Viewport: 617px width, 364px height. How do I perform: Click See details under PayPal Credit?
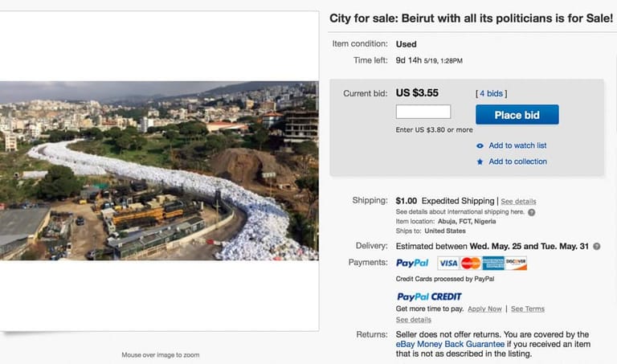point(414,320)
